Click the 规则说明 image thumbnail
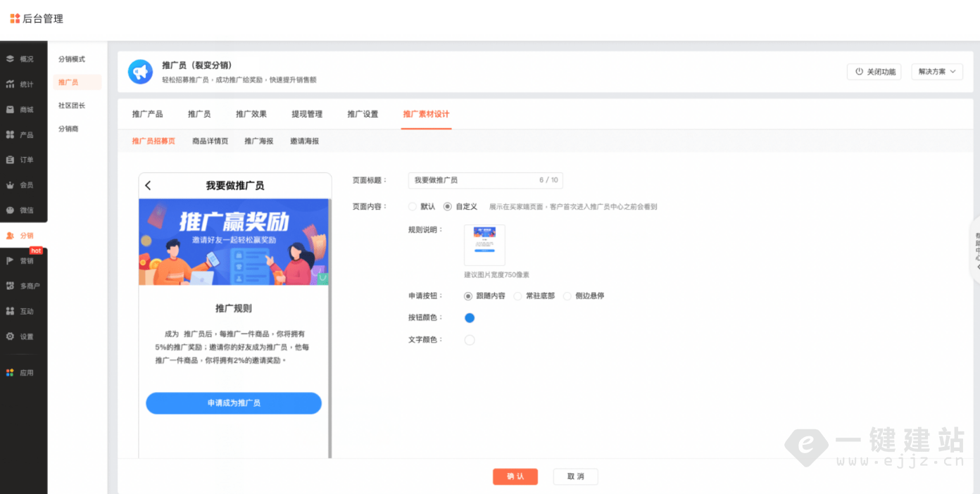 tap(484, 245)
